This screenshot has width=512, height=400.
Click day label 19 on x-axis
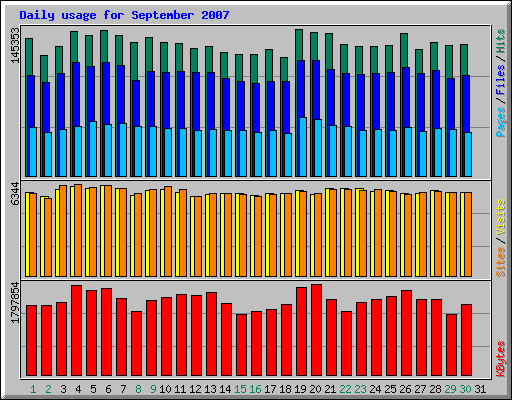(x=300, y=389)
